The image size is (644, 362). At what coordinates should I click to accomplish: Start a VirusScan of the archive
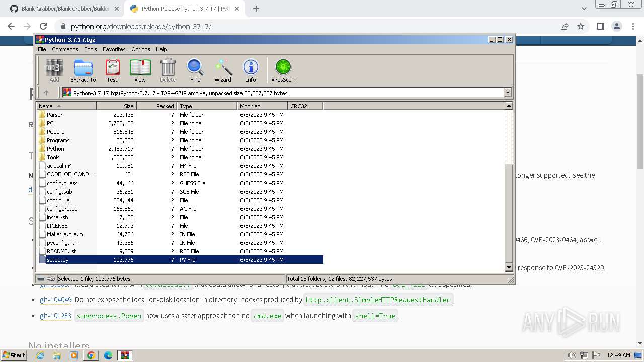pos(283,70)
